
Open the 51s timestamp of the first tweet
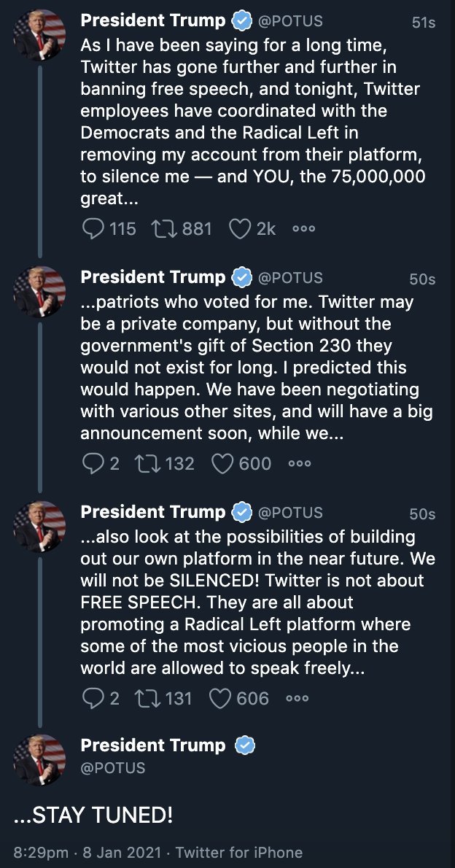tap(423, 23)
